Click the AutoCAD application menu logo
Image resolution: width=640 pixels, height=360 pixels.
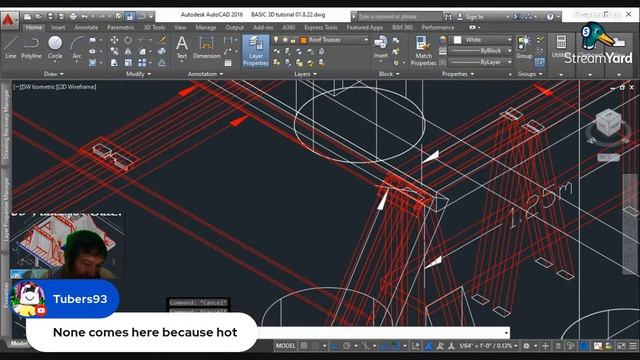[x=9, y=20]
